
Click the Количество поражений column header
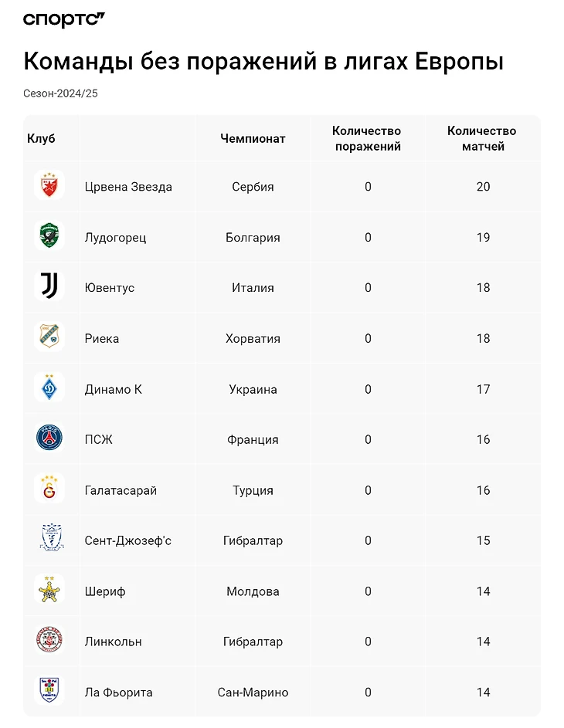coord(367,139)
